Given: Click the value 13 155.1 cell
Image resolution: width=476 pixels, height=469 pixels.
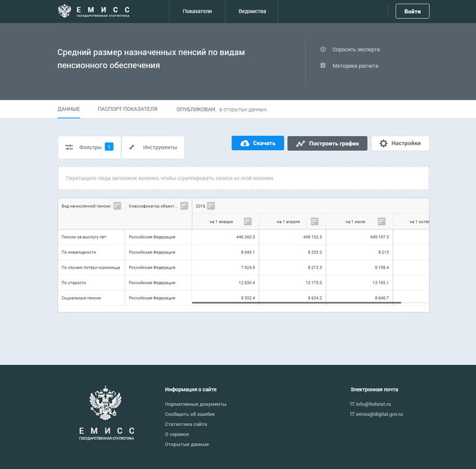Looking at the screenshot, I should 360,283.
